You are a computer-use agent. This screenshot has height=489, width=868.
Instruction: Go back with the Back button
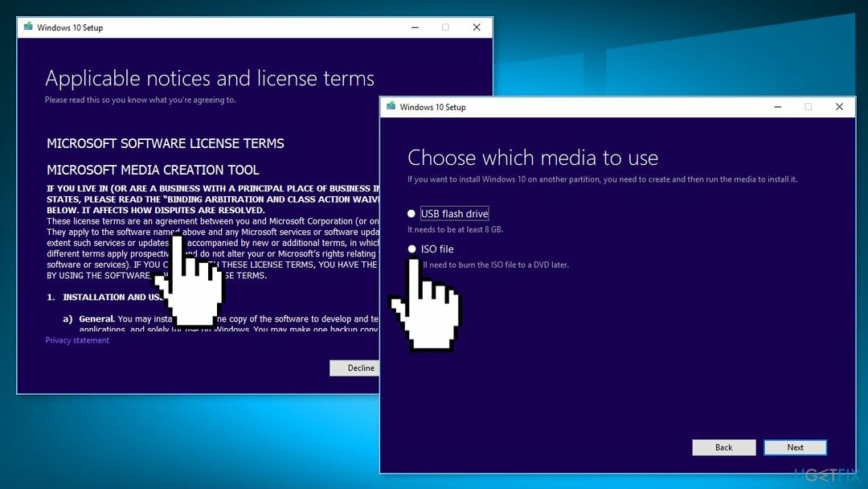click(723, 447)
